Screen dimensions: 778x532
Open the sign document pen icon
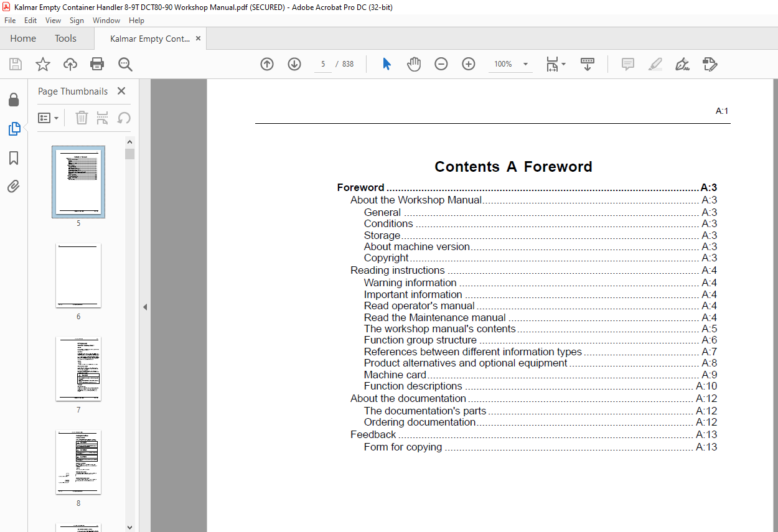coord(682,64)
